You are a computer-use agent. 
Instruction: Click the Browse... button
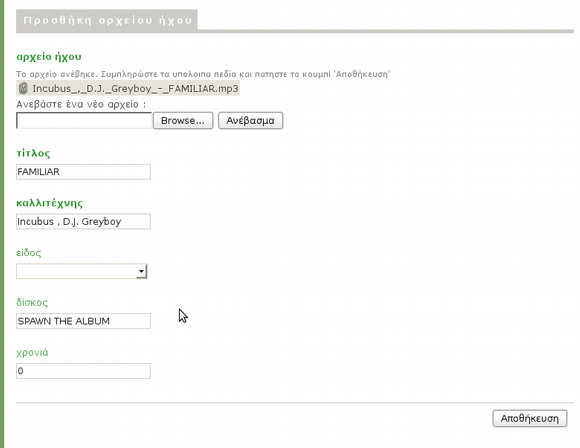(x=183, y=121)
